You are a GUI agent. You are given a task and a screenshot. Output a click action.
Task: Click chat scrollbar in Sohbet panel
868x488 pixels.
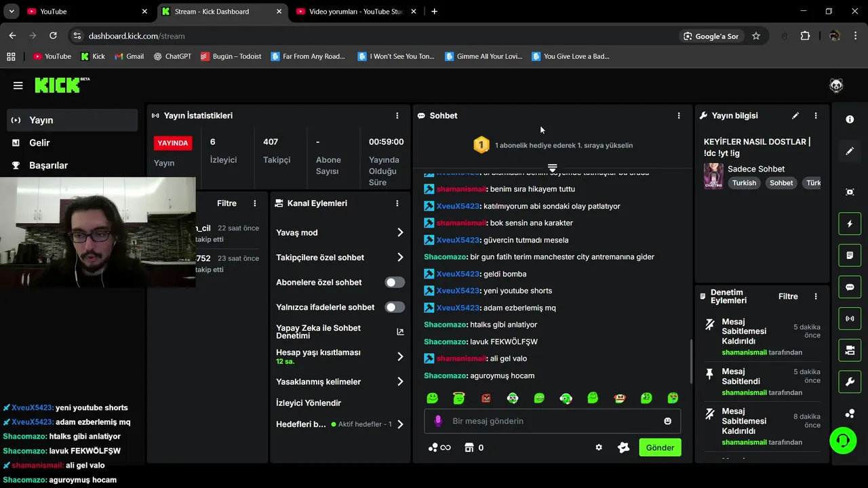coord(691,363)
